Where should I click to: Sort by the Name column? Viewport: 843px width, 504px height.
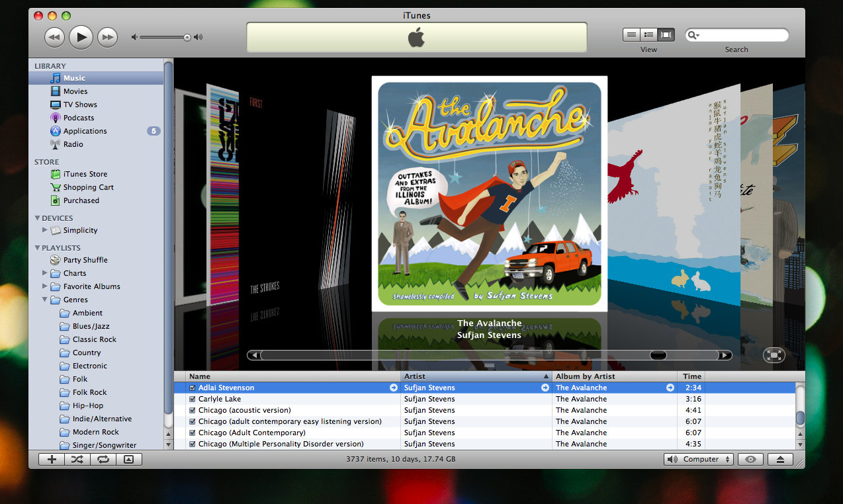[x=294, y=376]
